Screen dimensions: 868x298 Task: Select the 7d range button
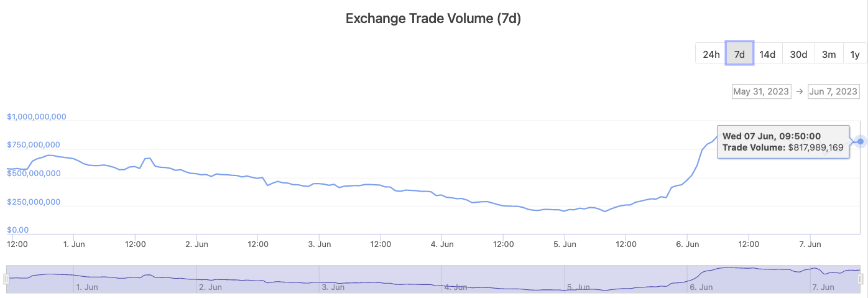tap(739, 54)
